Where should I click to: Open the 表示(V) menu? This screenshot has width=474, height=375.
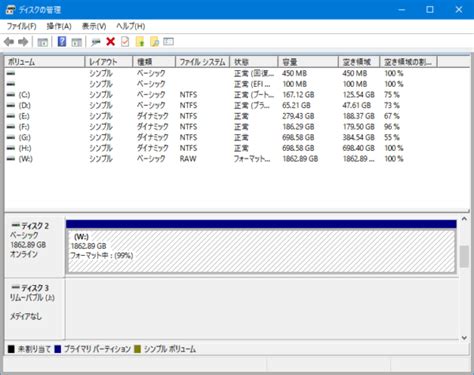[x=94, y=26]
